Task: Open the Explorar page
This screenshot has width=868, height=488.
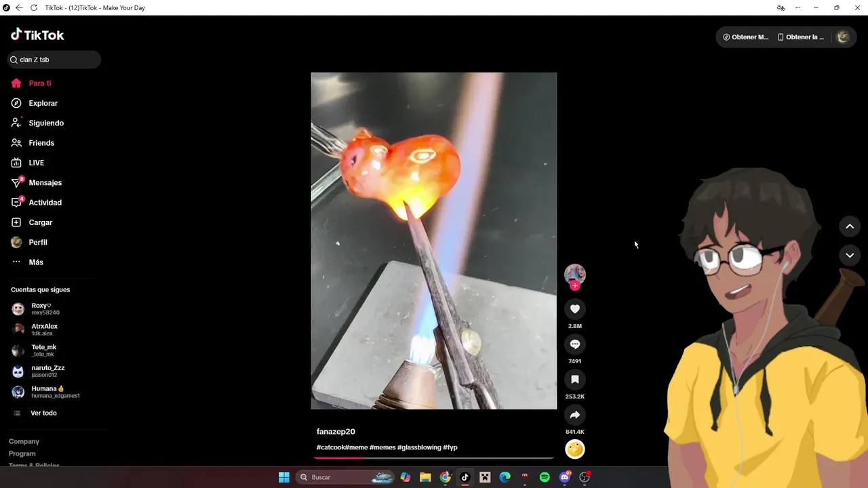Action: 43,103
